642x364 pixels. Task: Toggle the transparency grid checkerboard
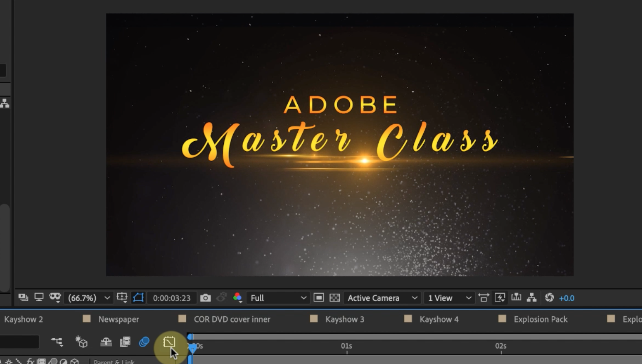(335, 298)
